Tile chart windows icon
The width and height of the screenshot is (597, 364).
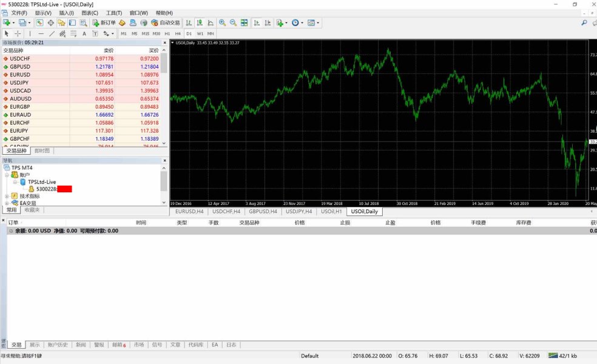pyautogui.click(x=244, y=23)
